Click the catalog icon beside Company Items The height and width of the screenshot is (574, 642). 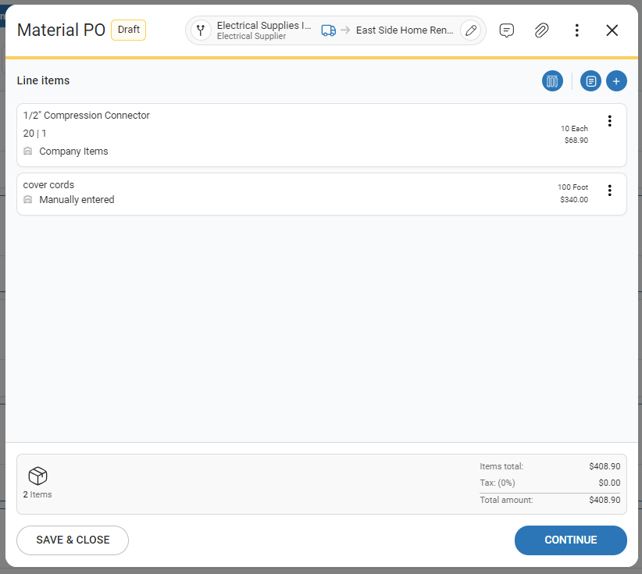pos(28,151)
